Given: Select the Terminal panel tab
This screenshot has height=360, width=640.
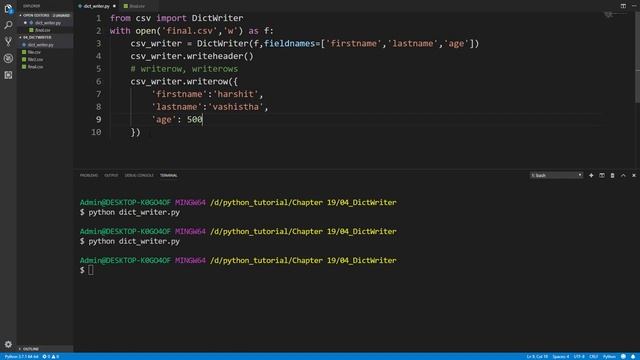Looking at the screenshot, I should click(x=169, y=176).
